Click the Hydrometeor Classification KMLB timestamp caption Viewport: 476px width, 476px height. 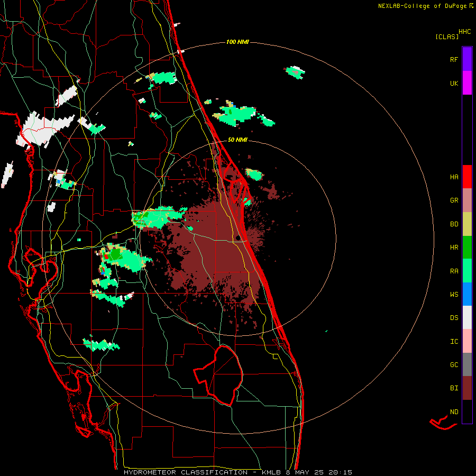(x=238, y=472)
